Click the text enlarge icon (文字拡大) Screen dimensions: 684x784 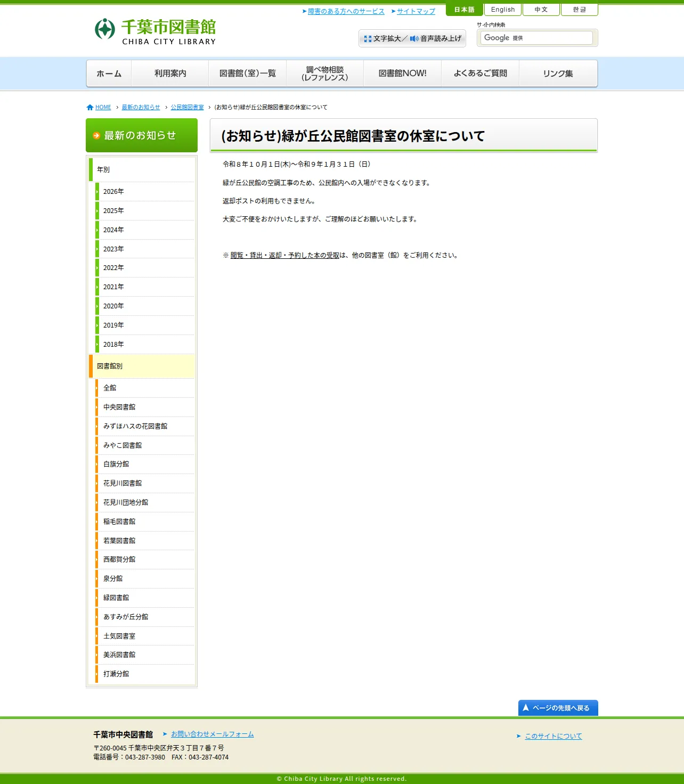pos(368,39)
